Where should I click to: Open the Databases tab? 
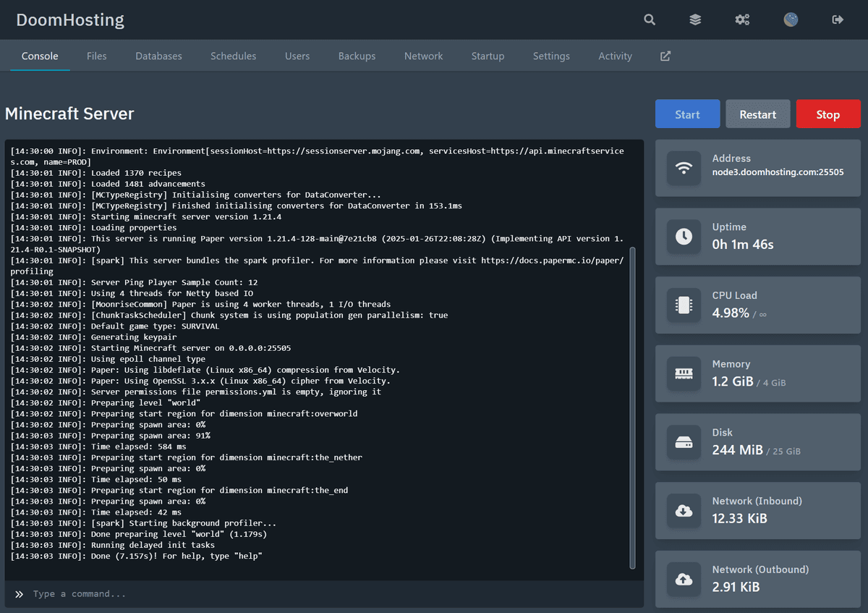coord(158,56)
